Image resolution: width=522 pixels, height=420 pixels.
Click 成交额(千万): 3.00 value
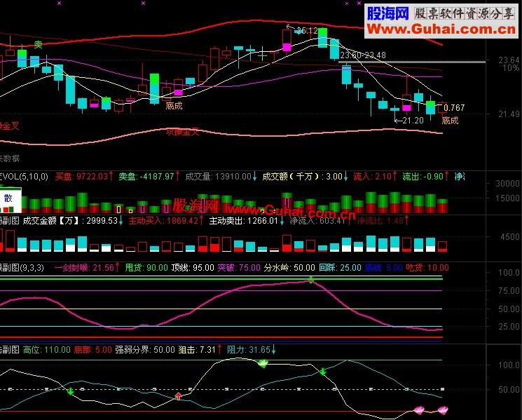tap(305, 176)
